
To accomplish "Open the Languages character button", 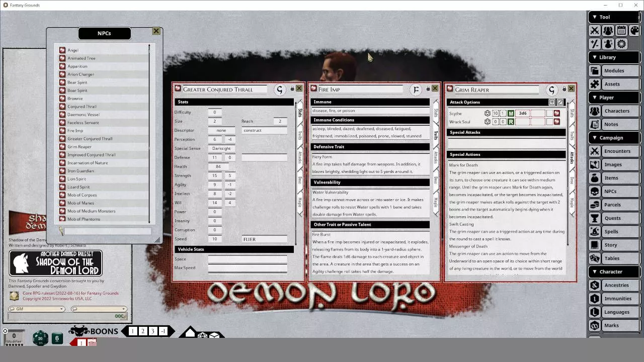I will [x=614, y=312].
